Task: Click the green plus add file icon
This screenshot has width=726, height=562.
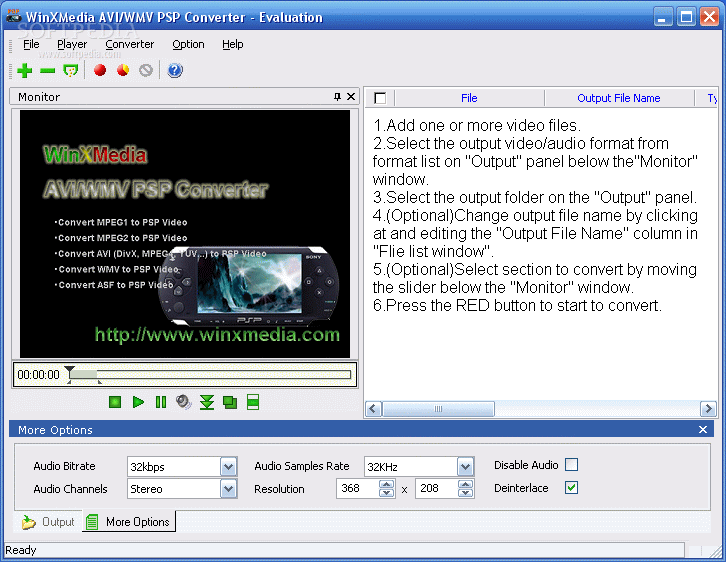Action: (x=25, y=70)
